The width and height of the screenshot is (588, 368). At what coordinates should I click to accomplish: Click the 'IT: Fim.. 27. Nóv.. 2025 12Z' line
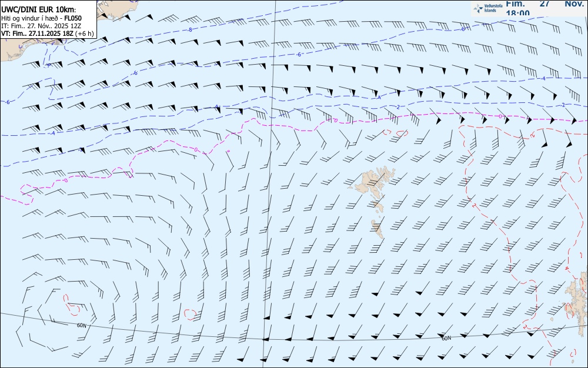coord(41,26)
